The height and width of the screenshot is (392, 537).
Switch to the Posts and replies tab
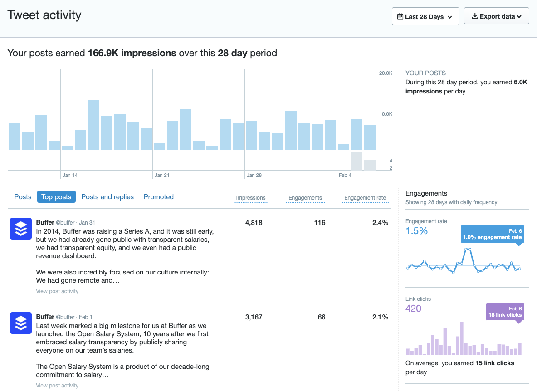[107, 197]
